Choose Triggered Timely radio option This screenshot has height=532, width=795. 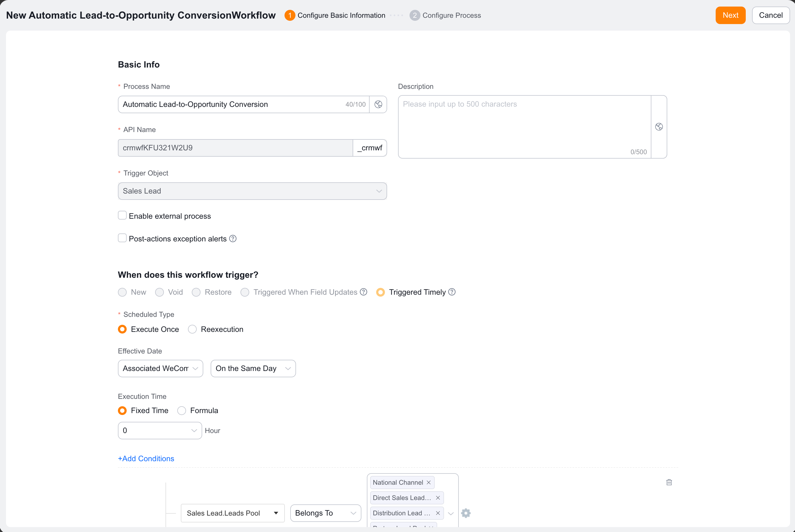click(381, 292)
